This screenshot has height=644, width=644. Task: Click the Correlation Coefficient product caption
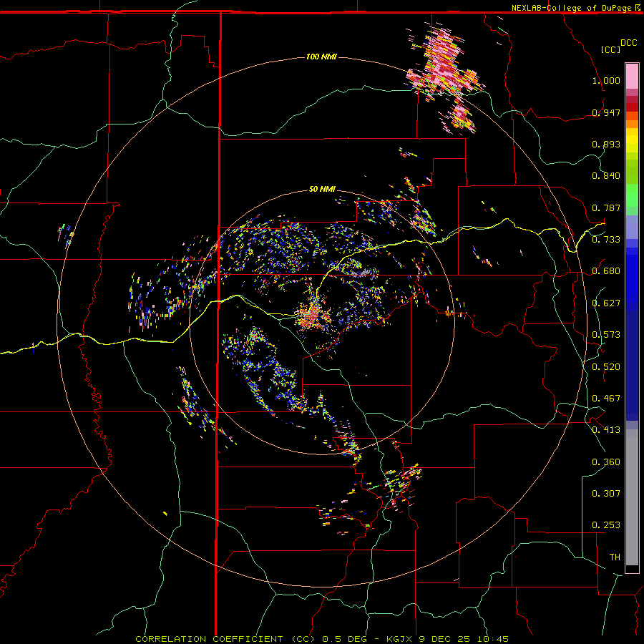322,639
